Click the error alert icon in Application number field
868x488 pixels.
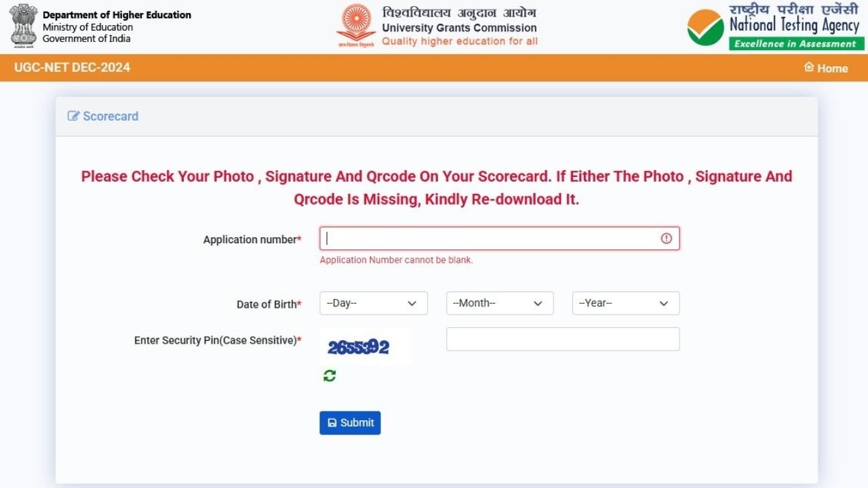(x=666, y=239)
